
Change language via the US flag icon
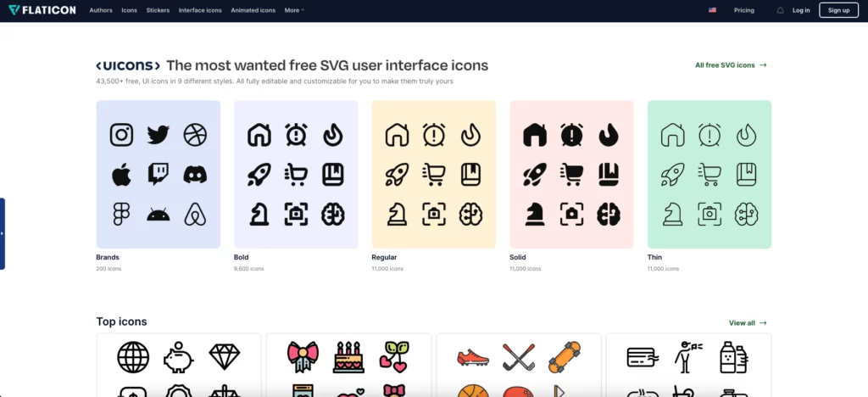712,10
